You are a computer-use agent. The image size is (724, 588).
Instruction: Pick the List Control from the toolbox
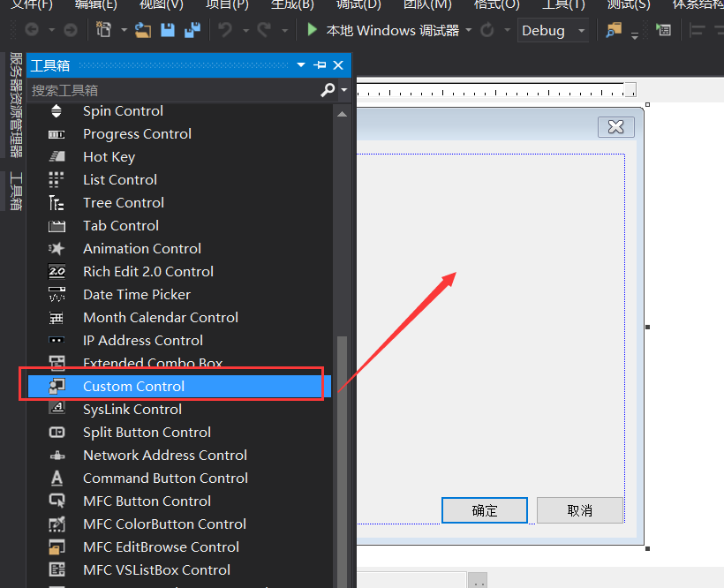117,179
